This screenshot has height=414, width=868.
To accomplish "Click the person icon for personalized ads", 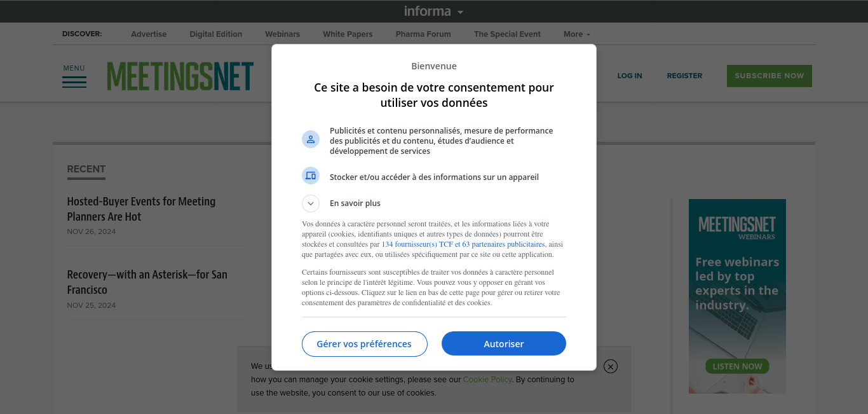I will (311, 139).
